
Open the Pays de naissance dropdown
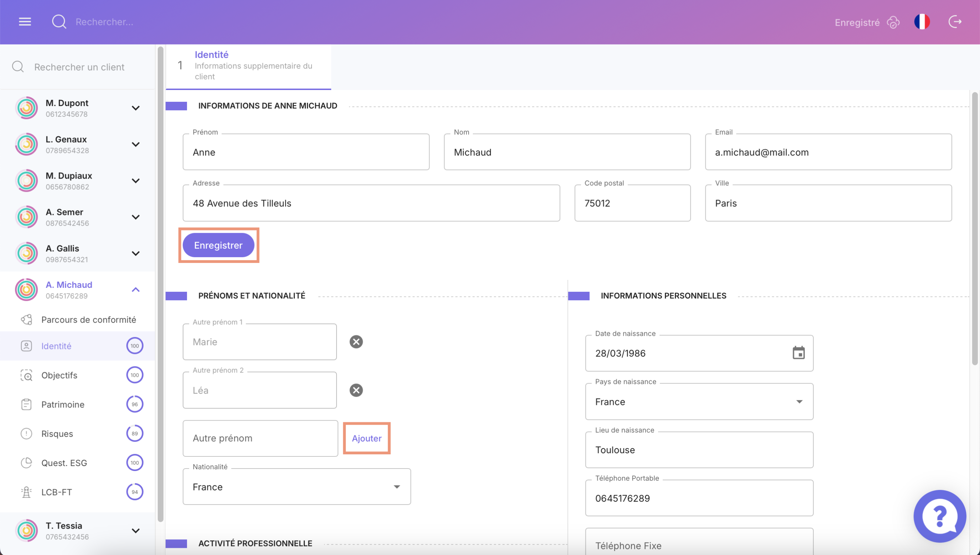800,401
